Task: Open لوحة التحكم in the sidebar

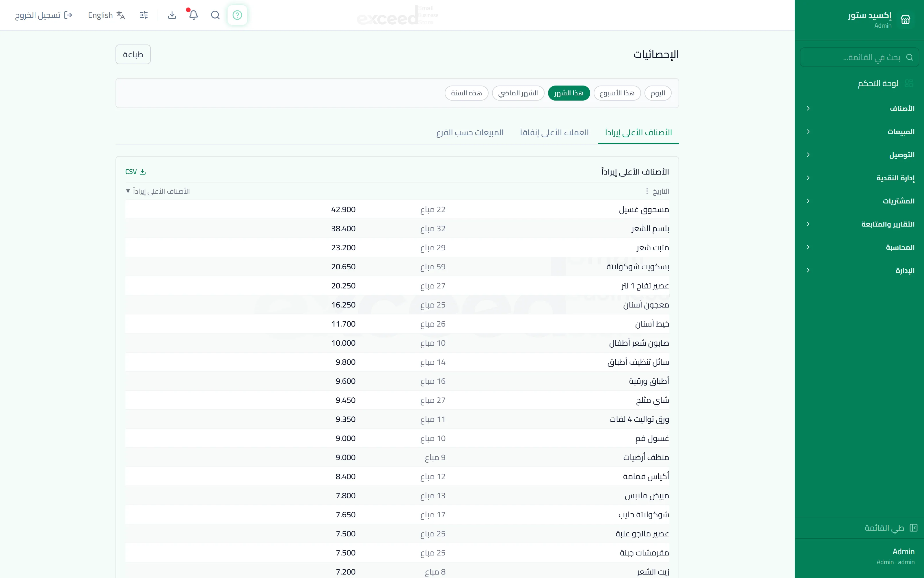Action: [859, 83]
